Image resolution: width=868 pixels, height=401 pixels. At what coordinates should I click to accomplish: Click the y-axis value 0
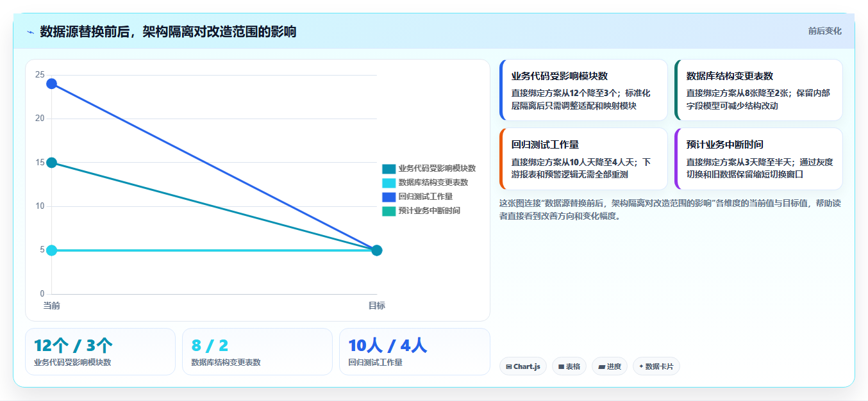click(x=42, y=294)
